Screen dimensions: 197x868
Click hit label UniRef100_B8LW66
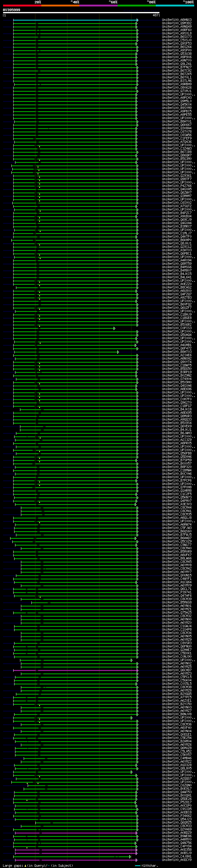click(x=177, y=558)
